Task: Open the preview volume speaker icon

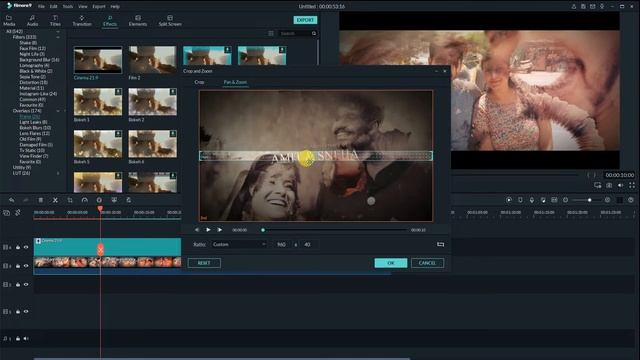Action: (x=620, y=185)
